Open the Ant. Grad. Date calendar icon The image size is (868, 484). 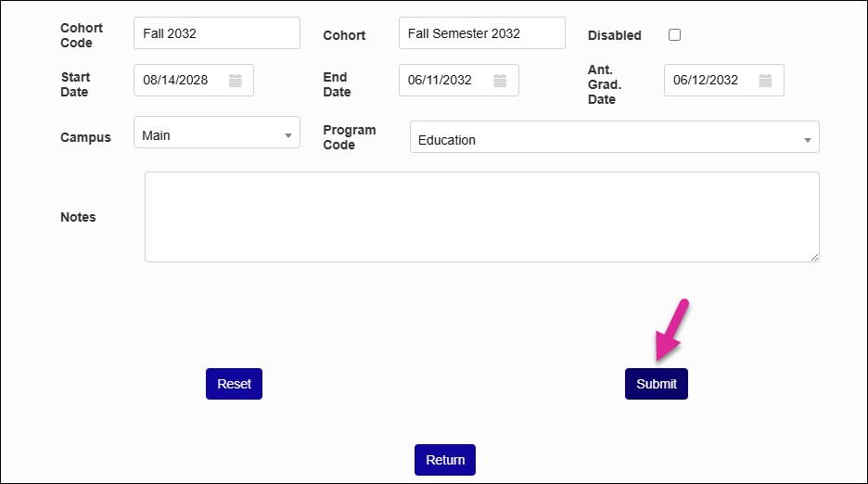[765, 81]
